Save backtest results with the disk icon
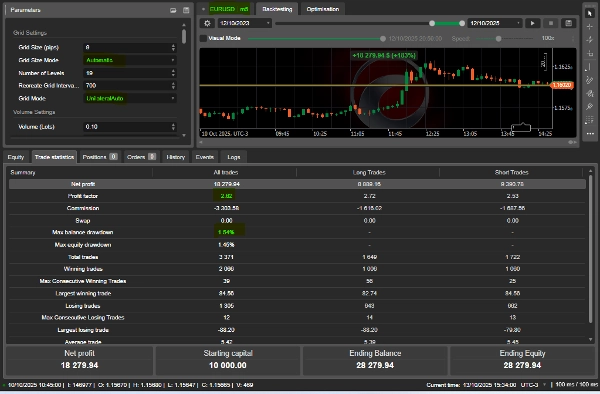Viewport: 600px width, 394px height. click(569, 23)
